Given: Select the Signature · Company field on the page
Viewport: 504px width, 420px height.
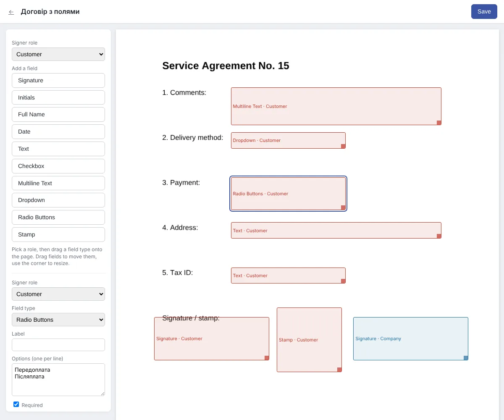Looking at the screenshot, I should pos(411,339).
